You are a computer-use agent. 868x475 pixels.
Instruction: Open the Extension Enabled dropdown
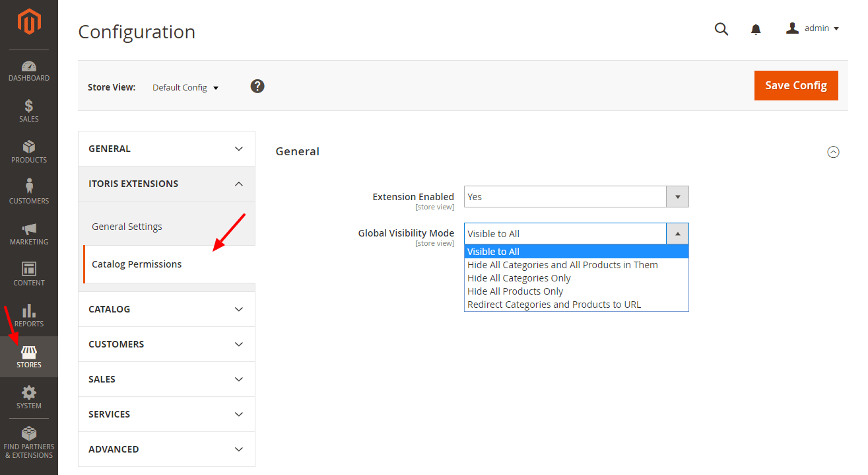(576, 197)
